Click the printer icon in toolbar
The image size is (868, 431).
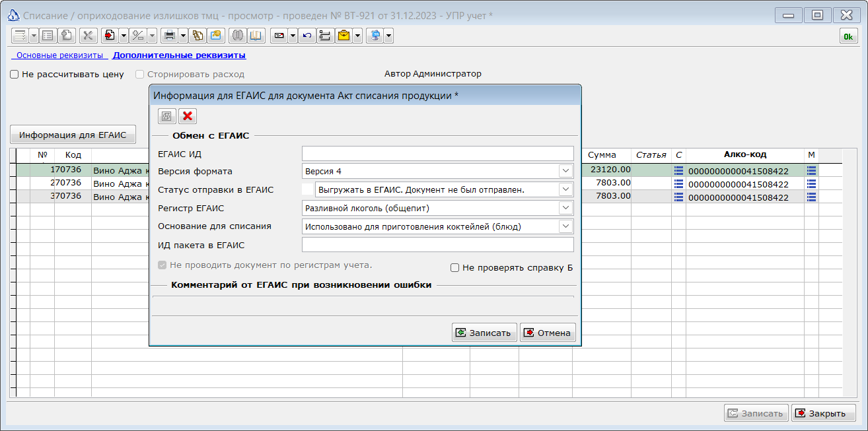pyautogui.click(x=170, y=36)
